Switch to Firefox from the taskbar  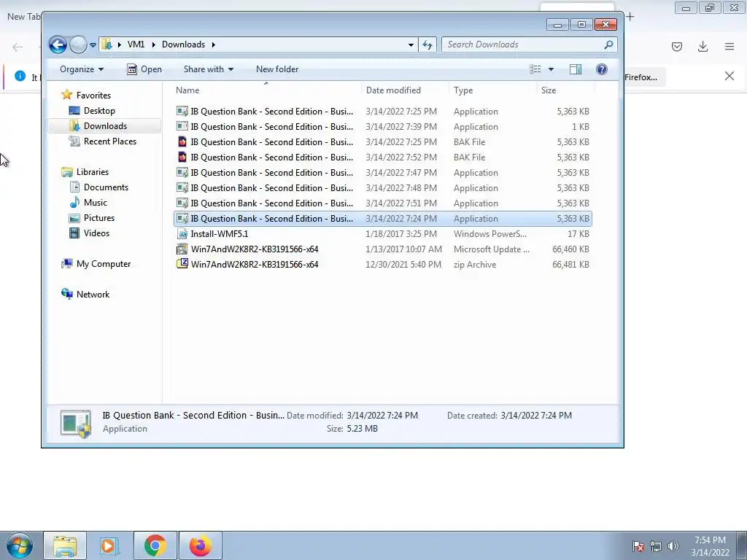(201, 545)
